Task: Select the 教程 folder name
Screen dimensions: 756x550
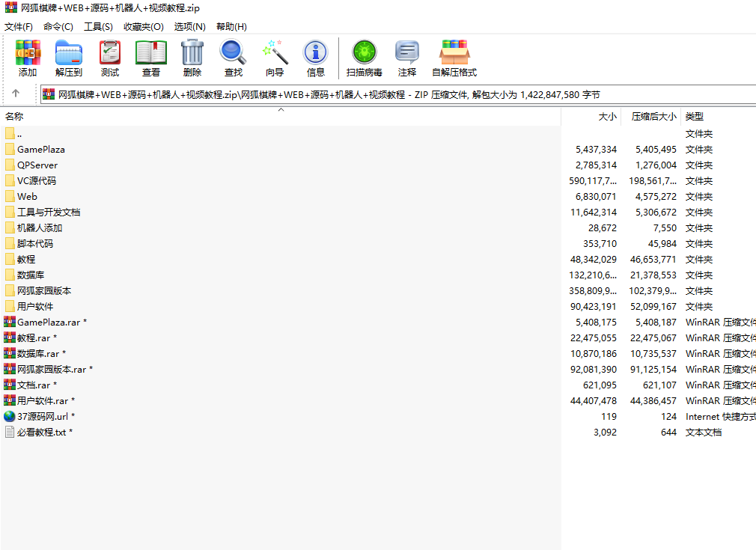Action: [26, 260]
